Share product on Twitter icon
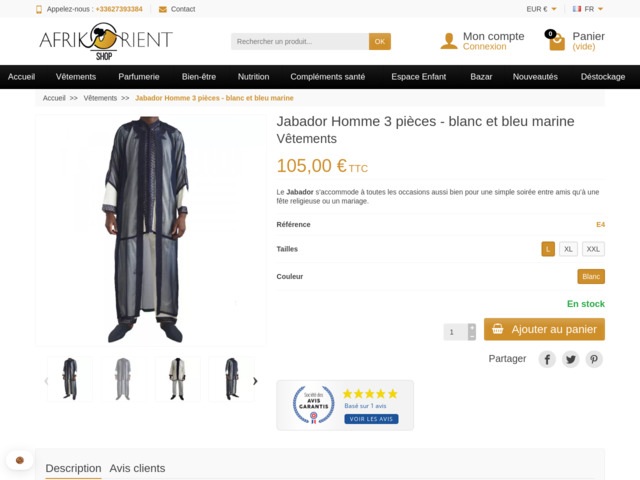 [x=571, y=359]
